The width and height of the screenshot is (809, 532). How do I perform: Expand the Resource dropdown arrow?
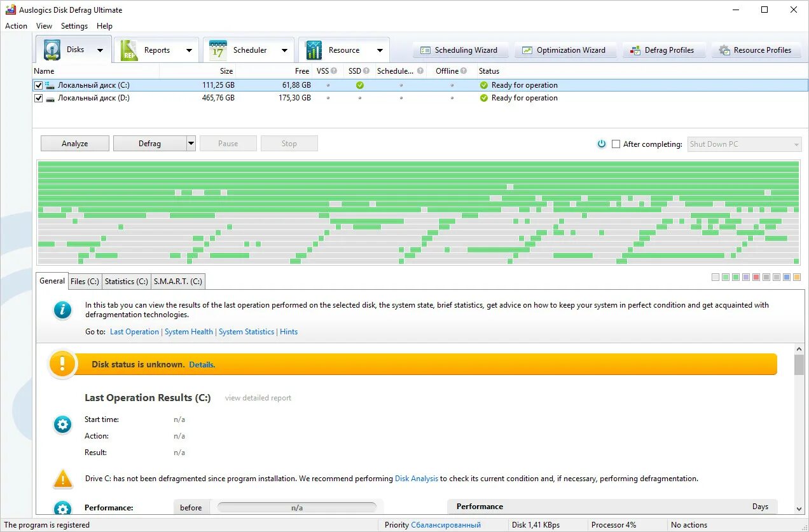tap(380, 50)
